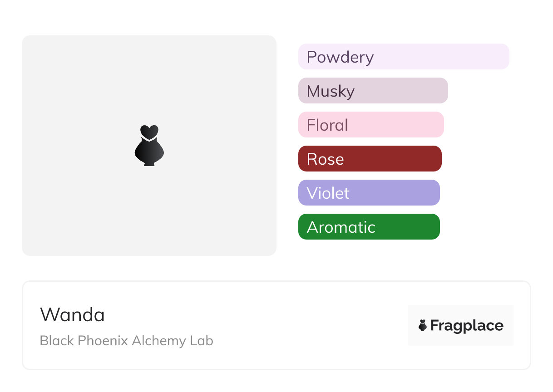Open the Wanda fragrance title
This screenshot has width=553, height=392.
tap(72, 315)
